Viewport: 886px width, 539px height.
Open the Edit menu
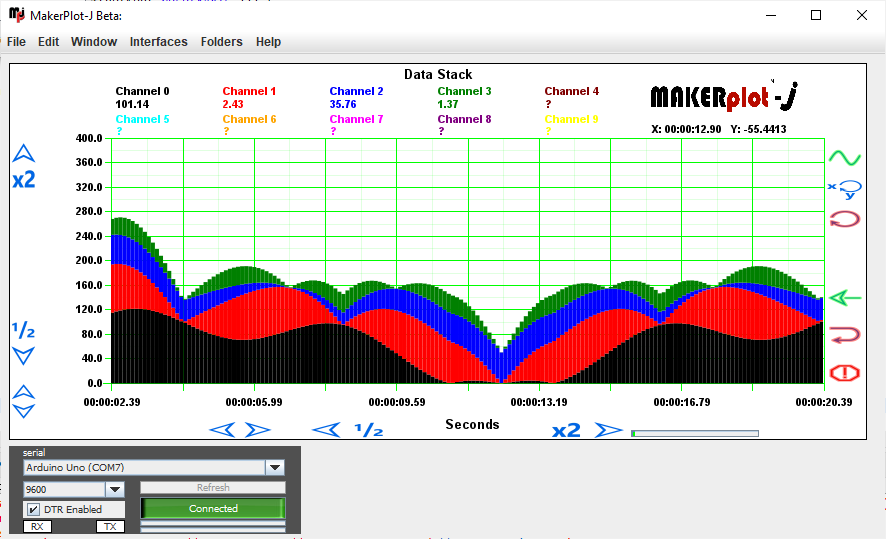pyautogui.click(x=49, y=42)
